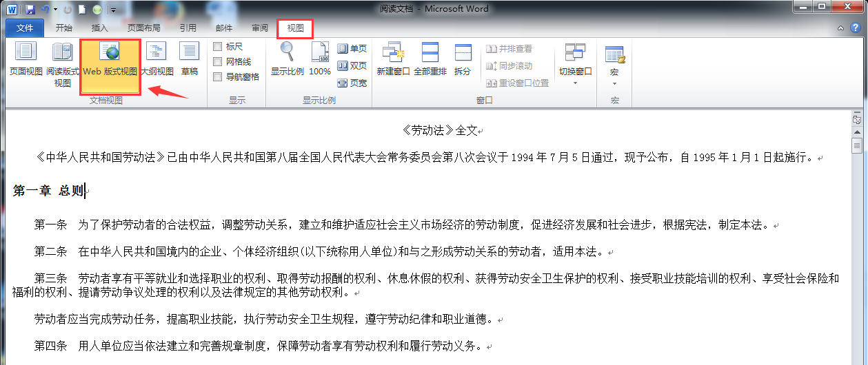
Task: Open the Home tab (开始)
Action: (63, 28)
